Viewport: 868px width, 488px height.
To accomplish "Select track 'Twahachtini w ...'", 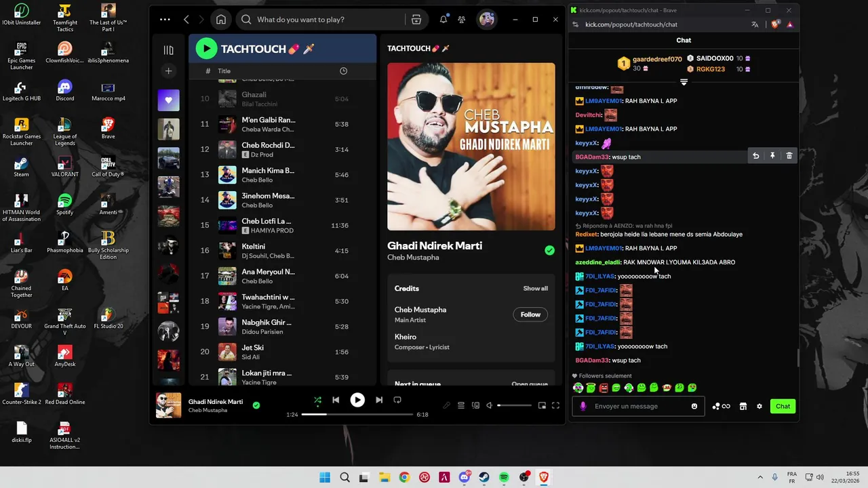I will (282, 302).
